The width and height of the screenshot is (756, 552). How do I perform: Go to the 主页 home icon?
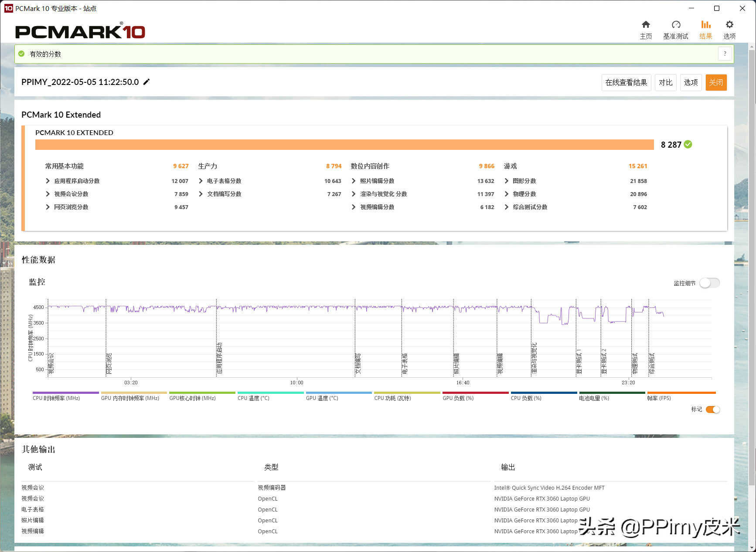pos(646,24)
